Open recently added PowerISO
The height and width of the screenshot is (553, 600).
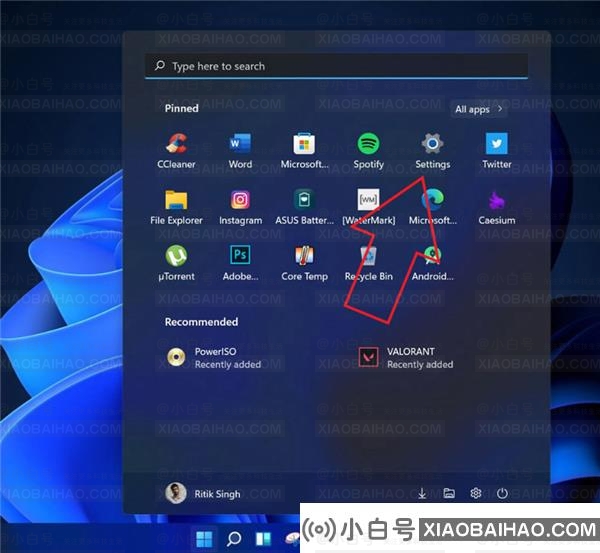coord(214,357)
